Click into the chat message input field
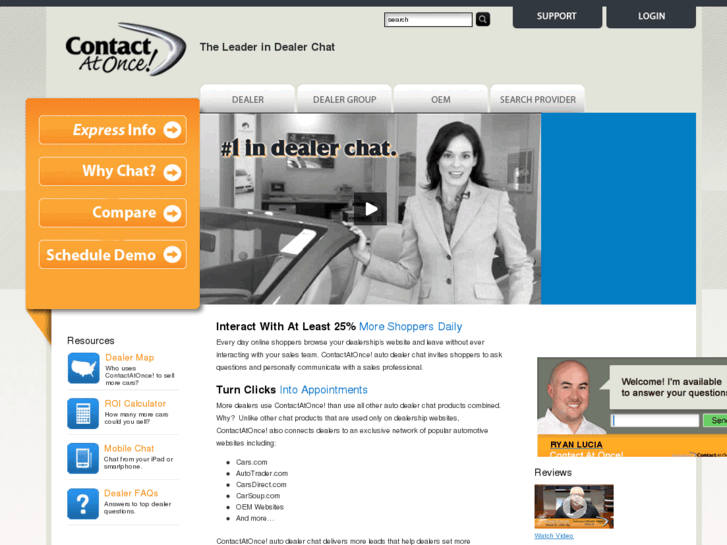 click(x=655, y=420)
